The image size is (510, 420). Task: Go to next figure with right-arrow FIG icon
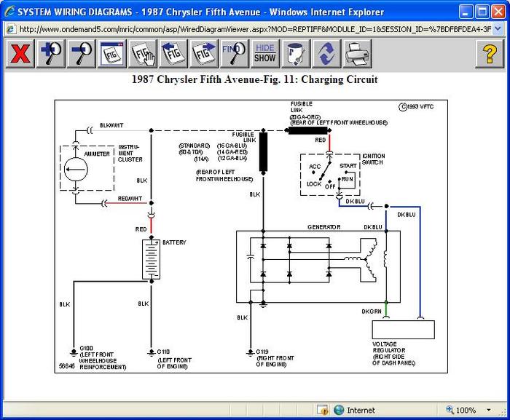click(x=204, y=54)
